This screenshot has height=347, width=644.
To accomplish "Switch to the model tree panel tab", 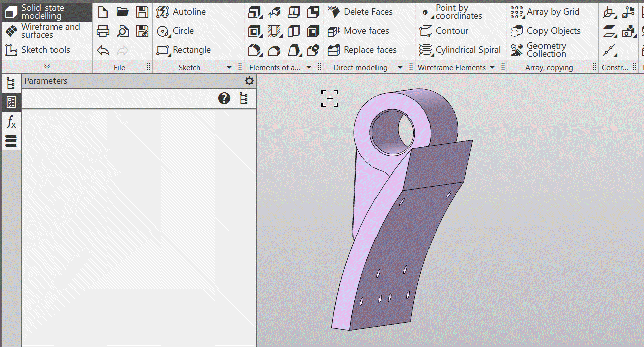I will (x=11, y=84).
